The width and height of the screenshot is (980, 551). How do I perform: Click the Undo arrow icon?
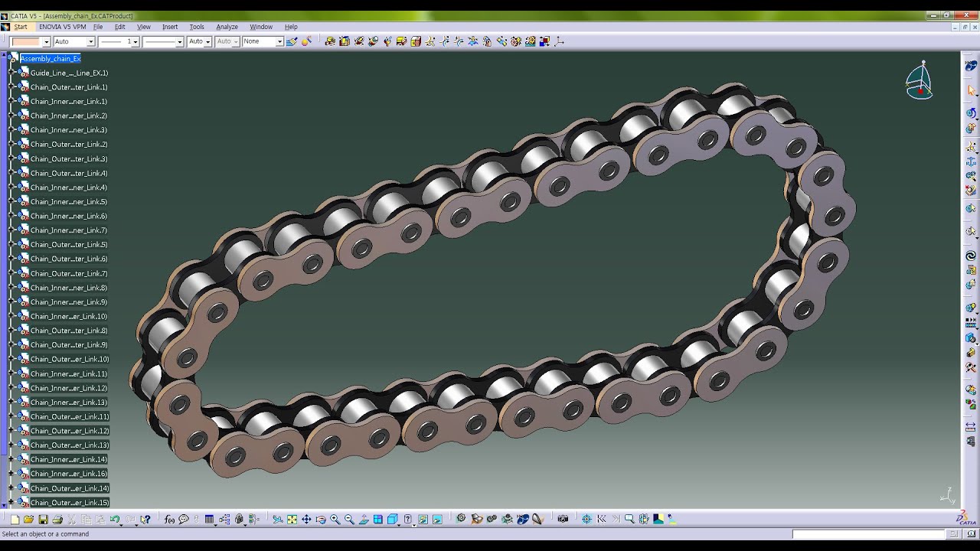click(115, 520)
